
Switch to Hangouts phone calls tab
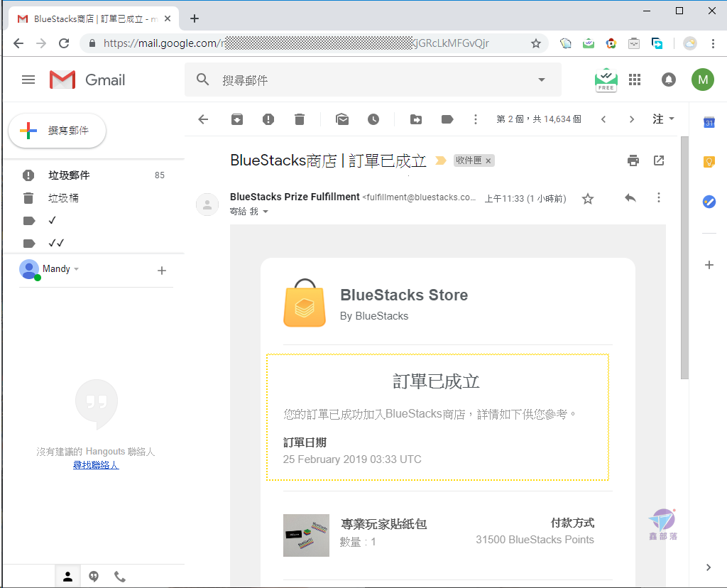119,577
